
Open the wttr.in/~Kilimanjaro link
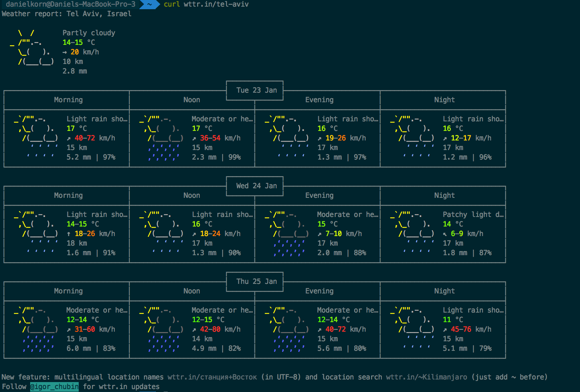tap(427, 377)
